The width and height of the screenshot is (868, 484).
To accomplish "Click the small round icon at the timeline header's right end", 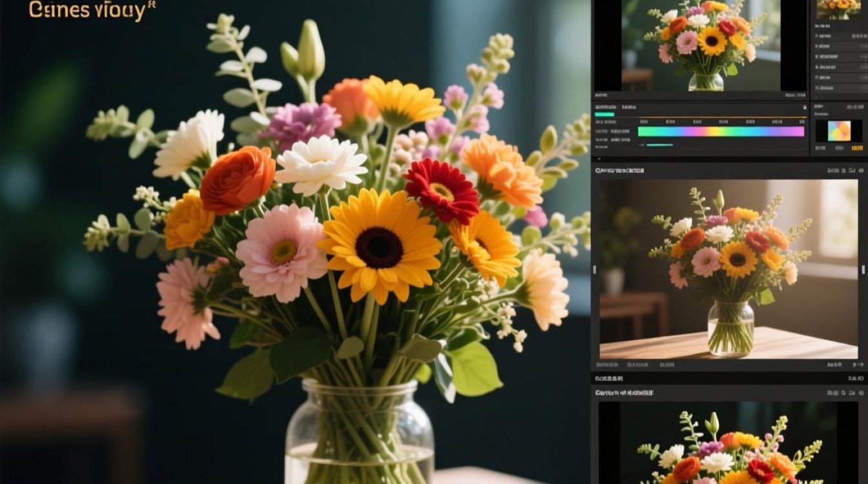I will coord(804,107).
